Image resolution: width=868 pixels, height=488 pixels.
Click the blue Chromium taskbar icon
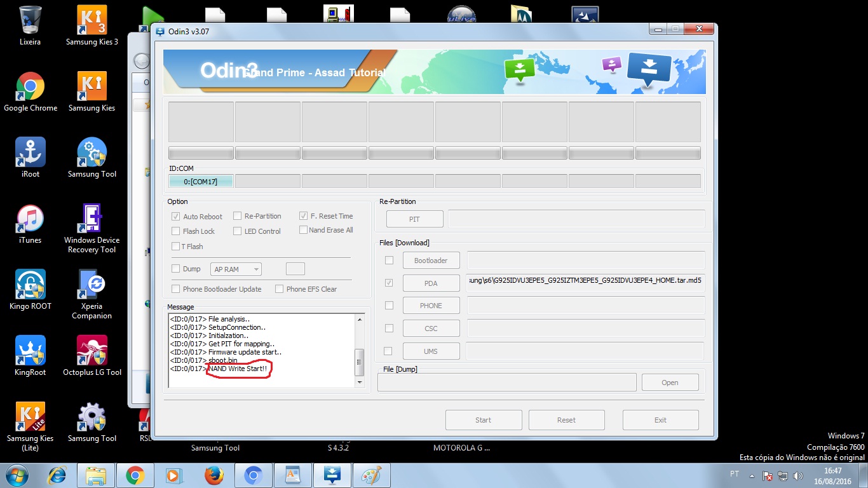coord(253,475)
